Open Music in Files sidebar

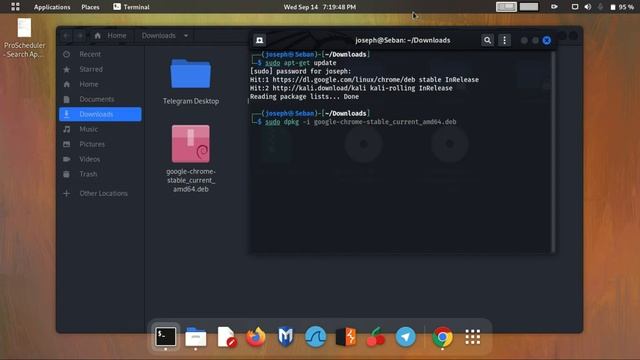[100, 129]
